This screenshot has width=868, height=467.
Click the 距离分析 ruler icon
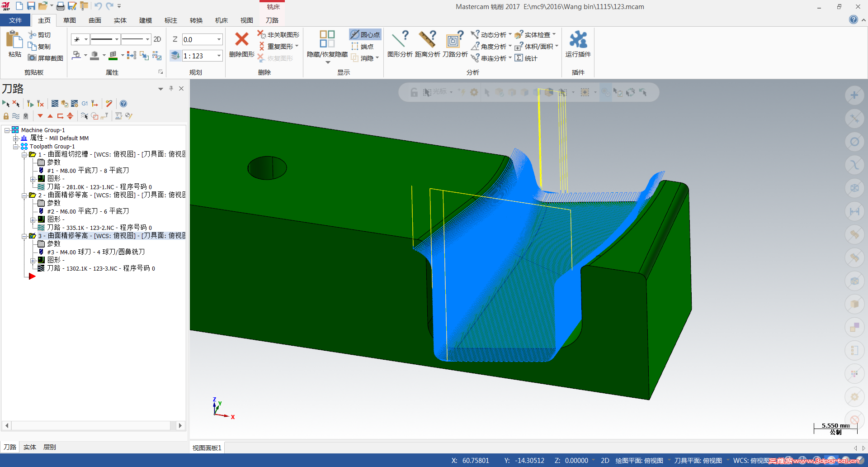pyautogui.click(x=428, y=39)
